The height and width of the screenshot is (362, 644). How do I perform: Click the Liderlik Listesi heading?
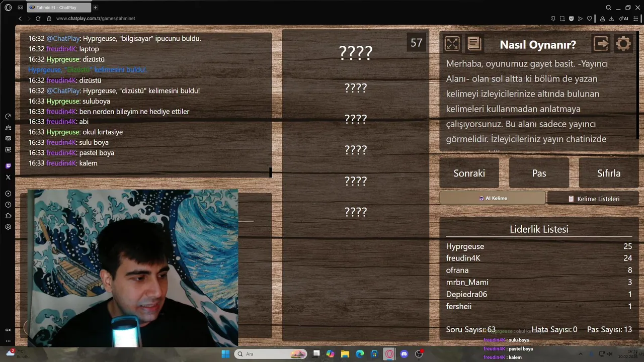coord(539,229)
